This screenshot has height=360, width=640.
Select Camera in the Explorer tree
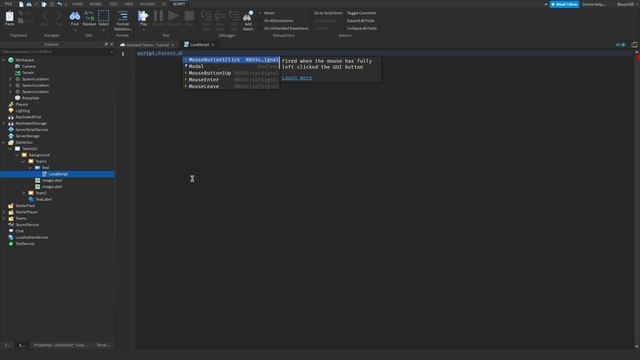click(x=29, y=66)
